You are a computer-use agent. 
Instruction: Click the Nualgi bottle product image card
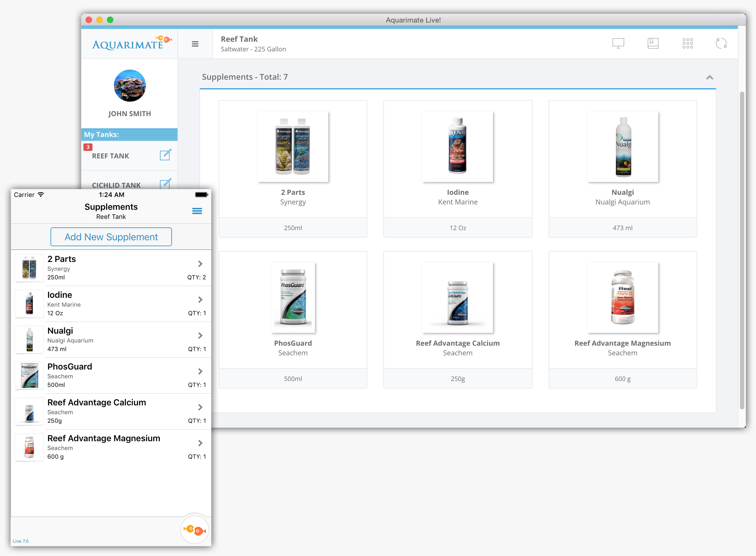click(623, 147)
